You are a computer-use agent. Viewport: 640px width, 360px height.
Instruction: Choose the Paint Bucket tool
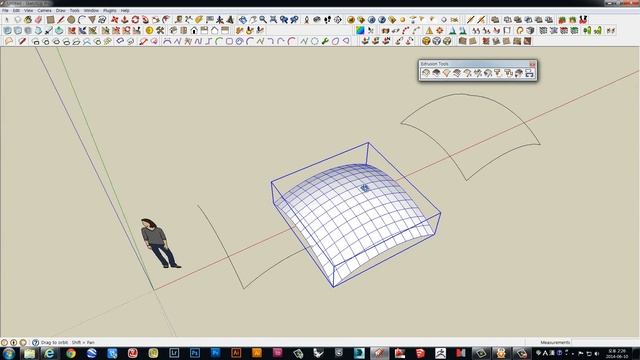tap(28, 20)
